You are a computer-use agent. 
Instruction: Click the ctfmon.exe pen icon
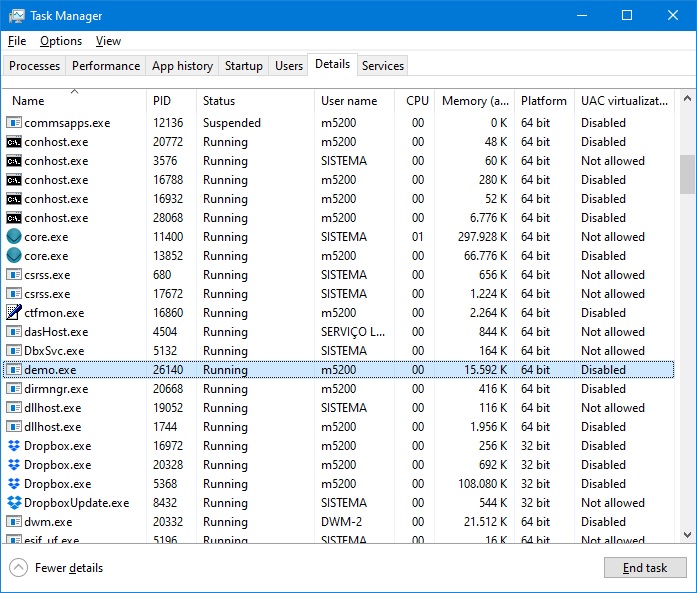tap(14, 313)
